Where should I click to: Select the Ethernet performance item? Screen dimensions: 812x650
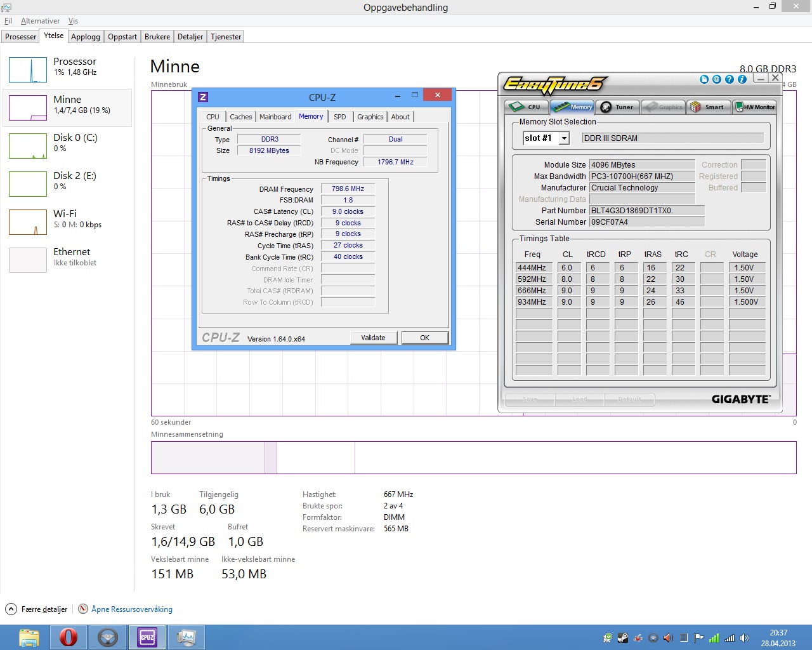coord(68,260)
